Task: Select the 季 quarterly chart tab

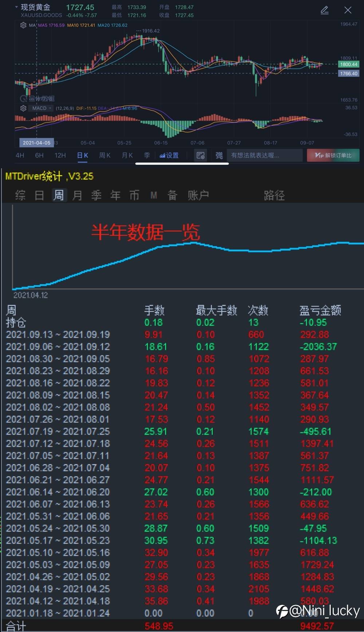Action: pyautogui.click(x=147, y=156)
